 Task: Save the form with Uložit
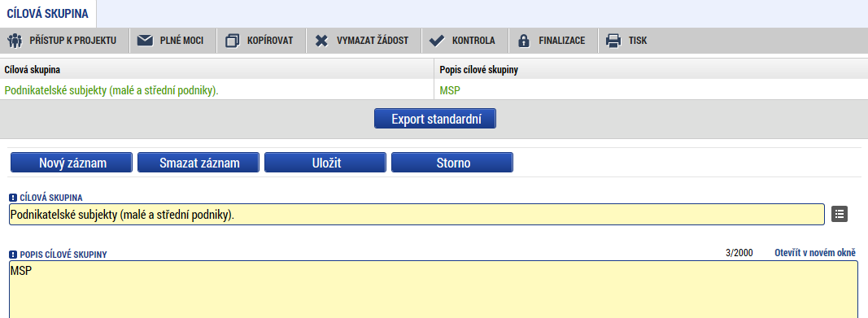click(x=325, y=163)
